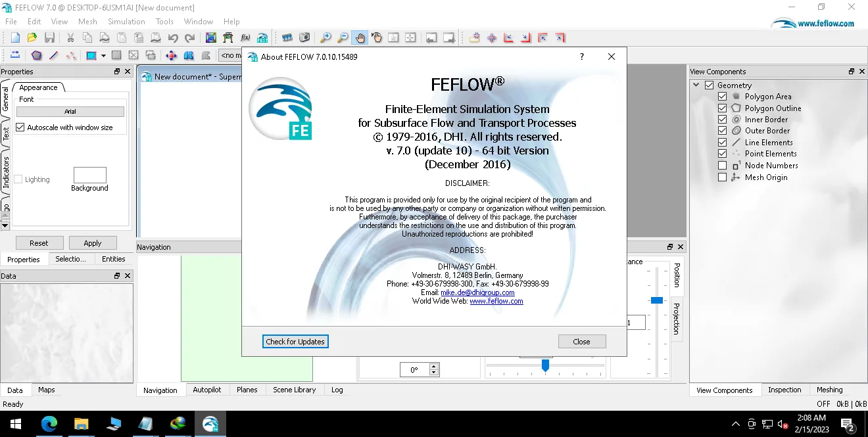Select the rotate hand tool
The width and height of the screenshot is (868, 437).
[x=377, y=38]
